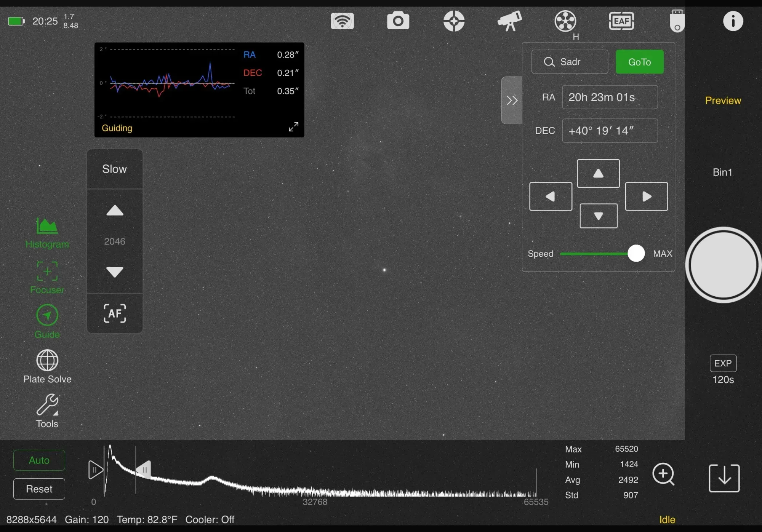Toggle the Guide graph panel
Image resolution: width=762 pixels, height=532 pixels.
tap(47, 321)
